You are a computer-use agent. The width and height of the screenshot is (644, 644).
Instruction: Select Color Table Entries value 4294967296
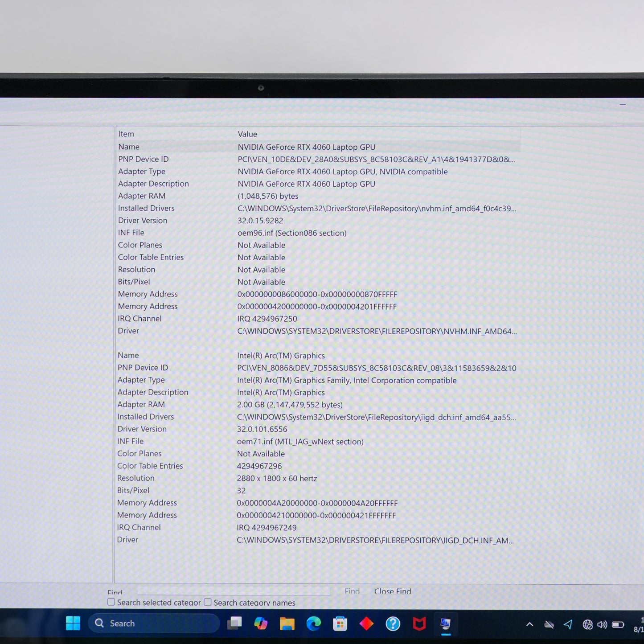(x=259, y=466)
